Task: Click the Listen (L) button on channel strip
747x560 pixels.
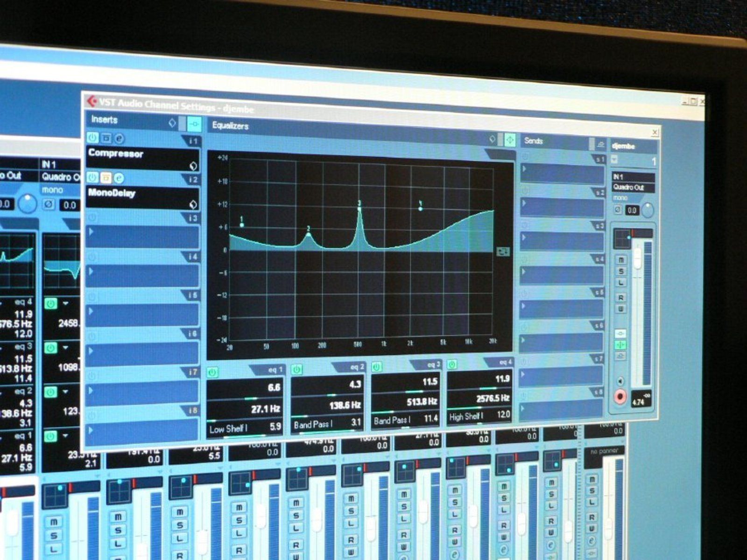Action: (621, 283)
